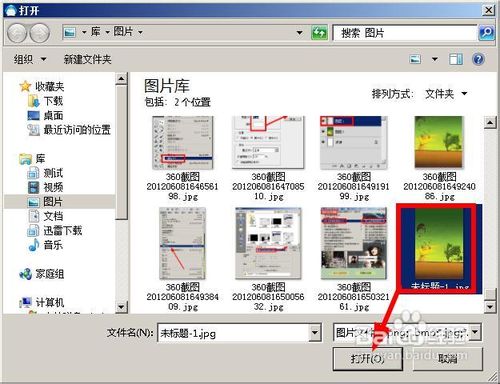Screen dimensions: 500x384
Task: Click the change view icon
Action: tap(415, 59)
